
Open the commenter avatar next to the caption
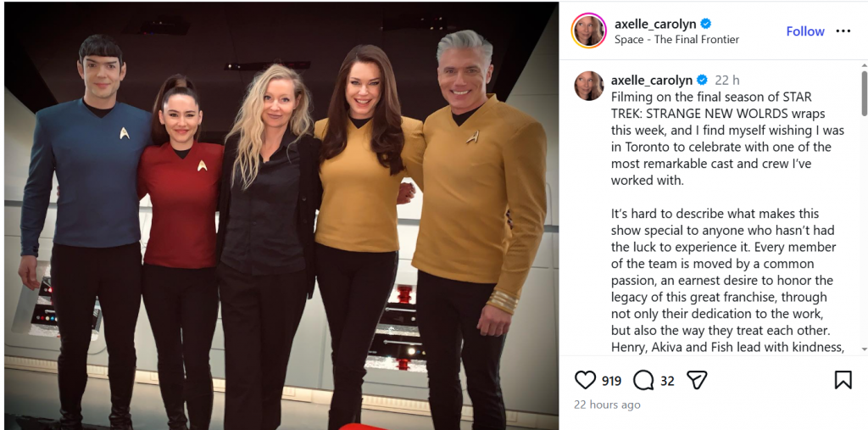589,86
